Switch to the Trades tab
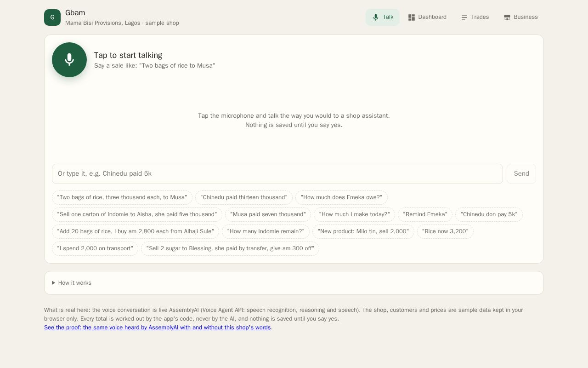588x368 pixels. click(475, 17)
